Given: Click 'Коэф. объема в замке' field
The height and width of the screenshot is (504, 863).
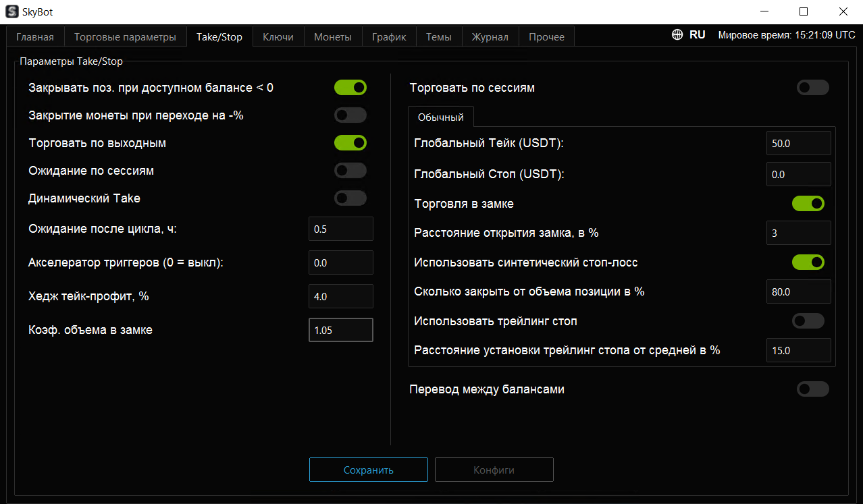Looking at the screenshot, I should coord(341,330).
